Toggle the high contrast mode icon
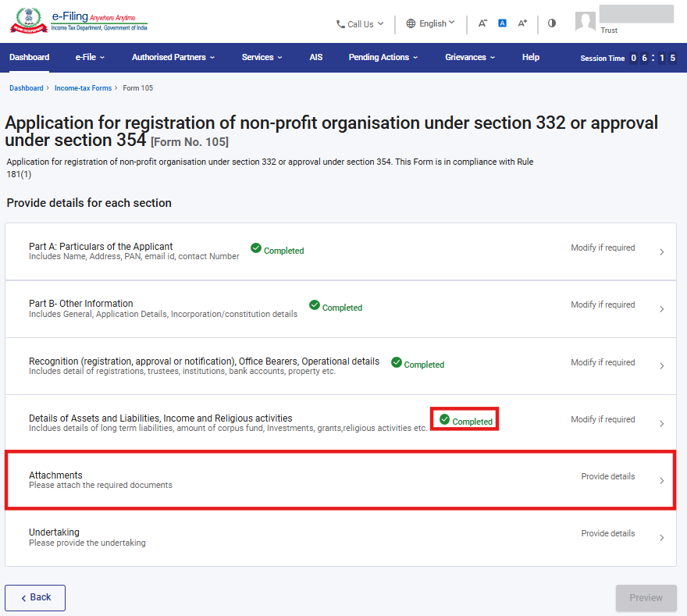 [x=552, y=23]
